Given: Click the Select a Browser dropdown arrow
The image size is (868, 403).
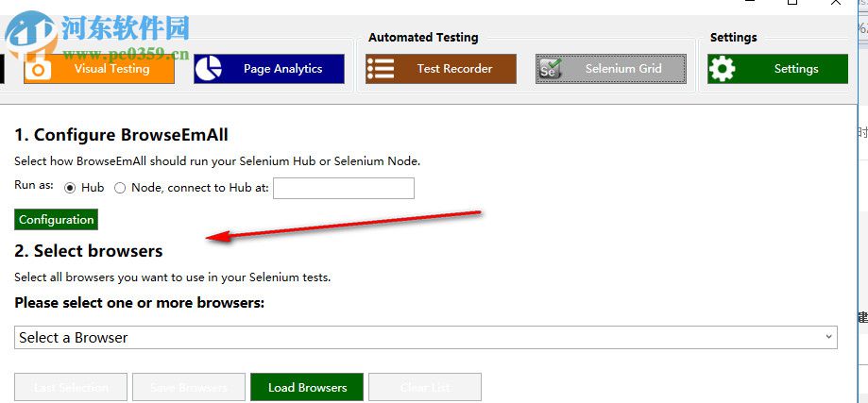Looking at the screenshot, I should [828, 336].
